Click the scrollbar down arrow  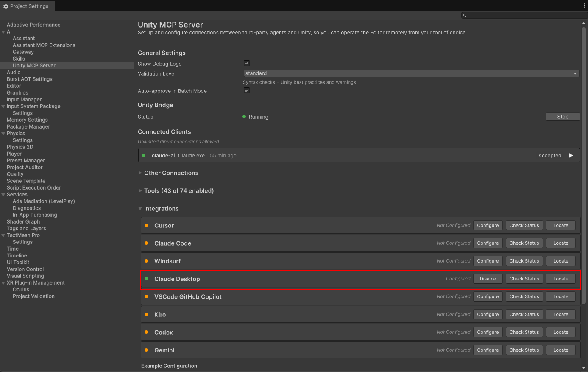(x=584, y=368)
